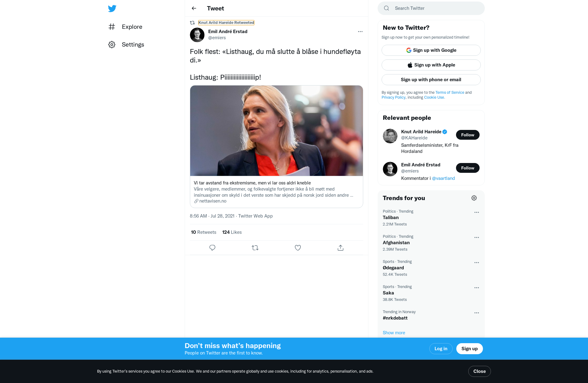The image size is (588, 383).
Task: Click the reply speech bubble icon
Action: coord(212,248)
